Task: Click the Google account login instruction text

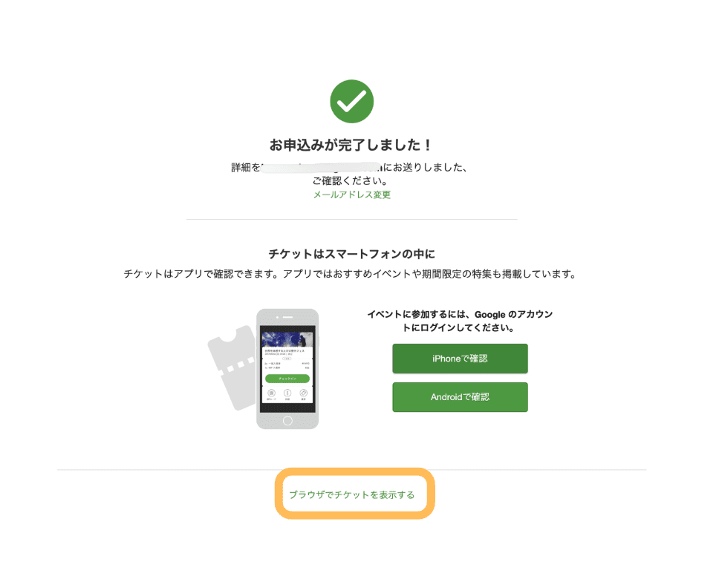Action: [x=460, y=321]
